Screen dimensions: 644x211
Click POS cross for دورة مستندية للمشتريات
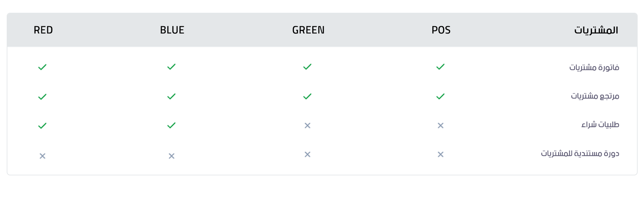click(440, 155)
